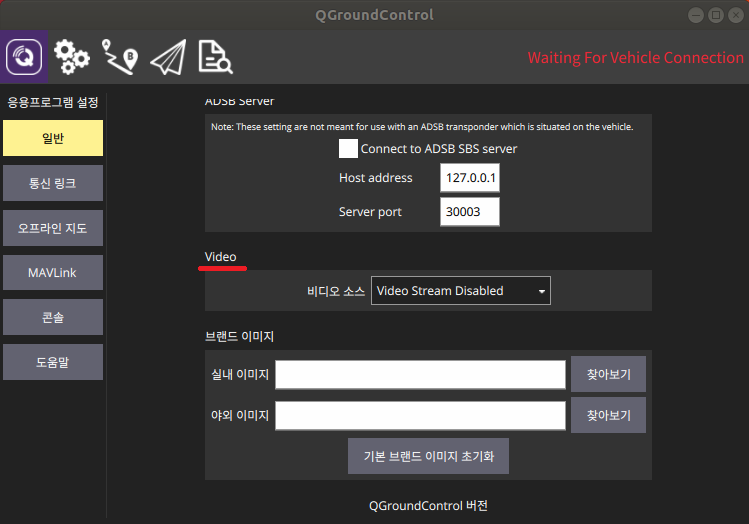Select the 일반 settings tab

pyautogui.click(x=53, y=138)
